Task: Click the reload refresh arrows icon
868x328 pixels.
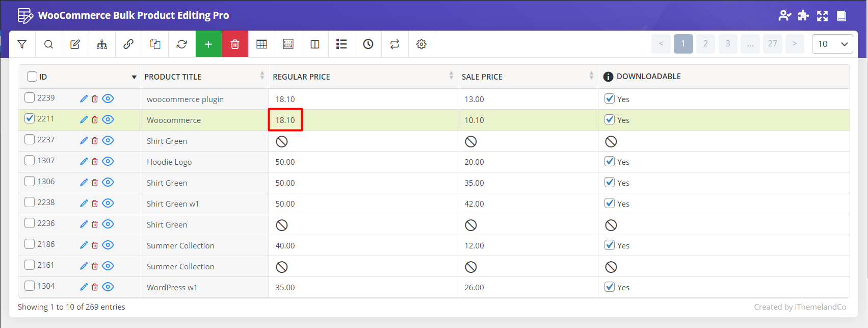Action: [181, 44]
